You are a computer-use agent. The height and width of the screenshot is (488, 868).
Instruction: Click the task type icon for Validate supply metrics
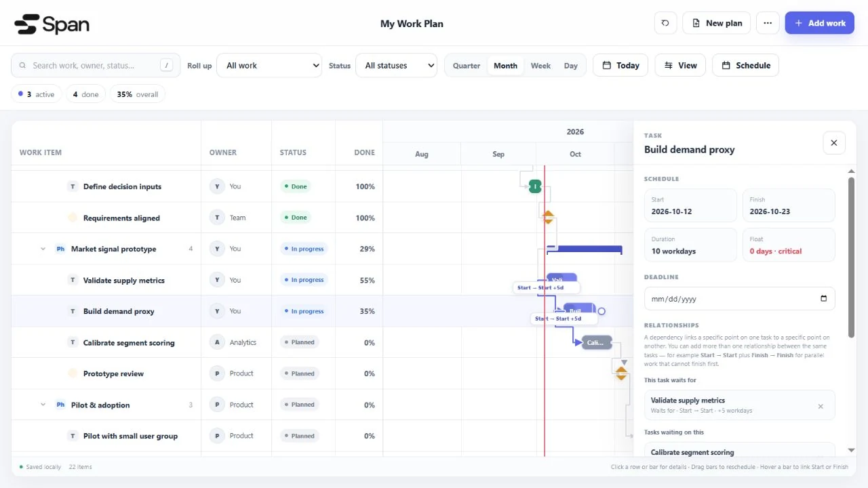[x=73, y=280]
